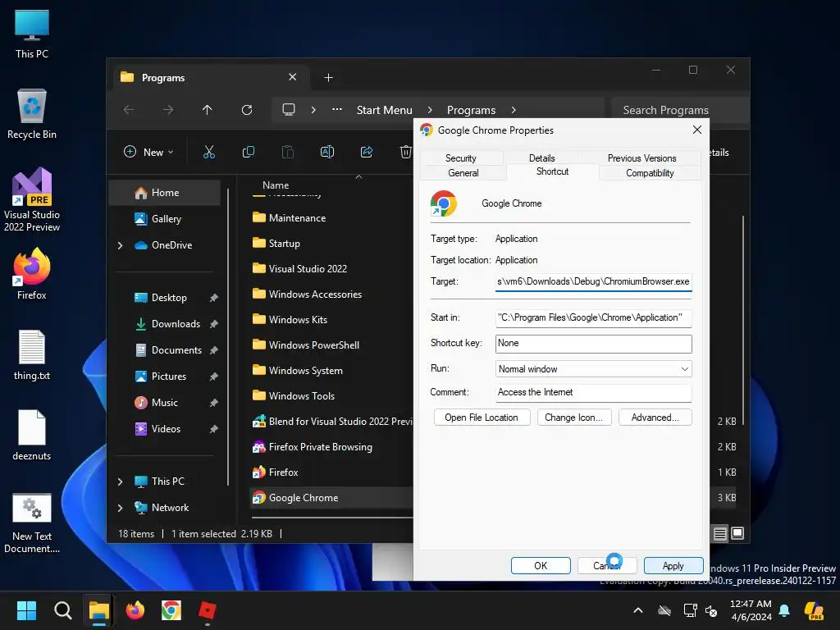Image resolution: width=840 pixels, height=630 pixels.
Task: Open Windows Start menu
Action: (x=26, y=610)
